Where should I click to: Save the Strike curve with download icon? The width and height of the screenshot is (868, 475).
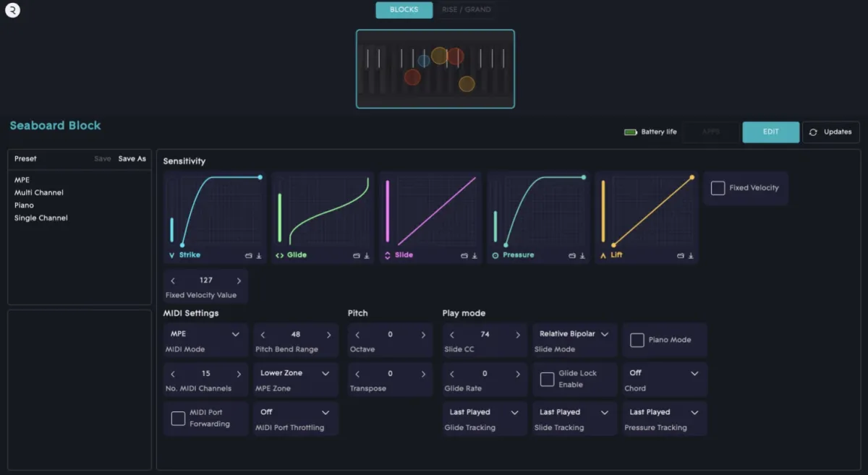259,255
